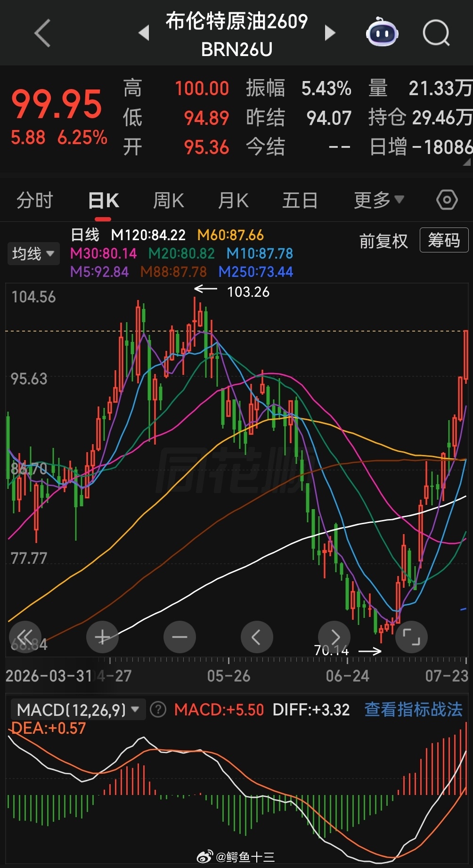
Task: Tap the high price 100.00
Action: [x=202, y=89]
